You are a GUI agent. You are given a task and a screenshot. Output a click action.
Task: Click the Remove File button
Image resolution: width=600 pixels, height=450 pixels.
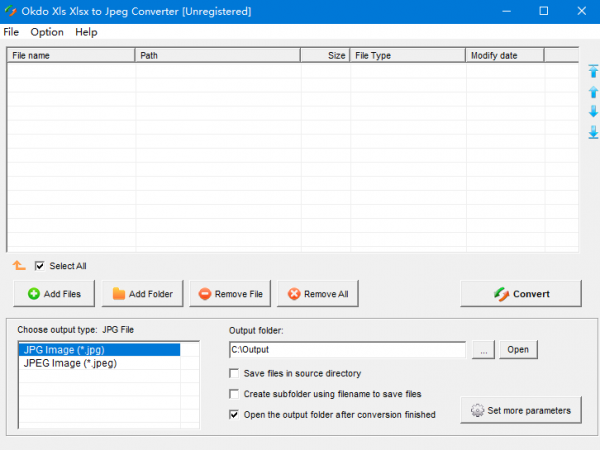tap(230, 293)
